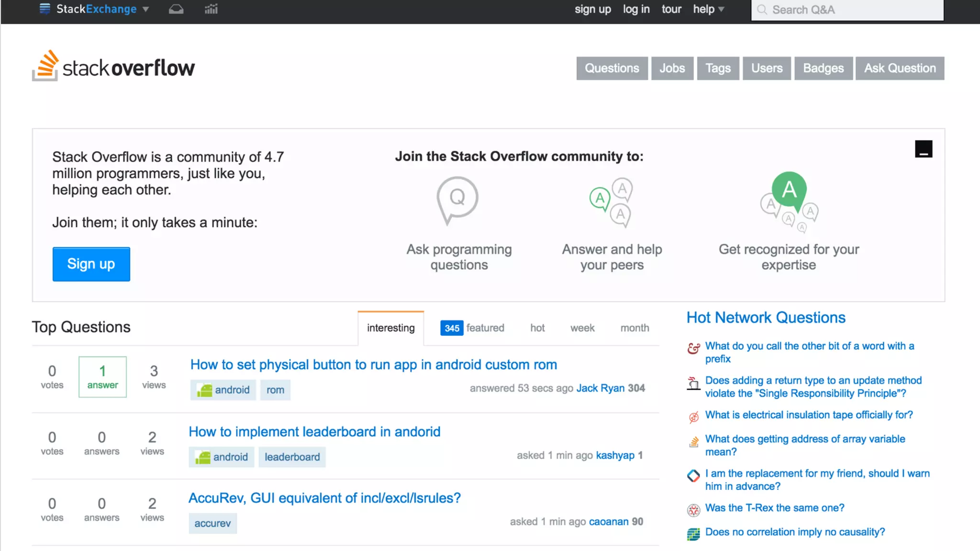
Task: Expand the StackExchange dropdown menu
Action: coord(146,9)
